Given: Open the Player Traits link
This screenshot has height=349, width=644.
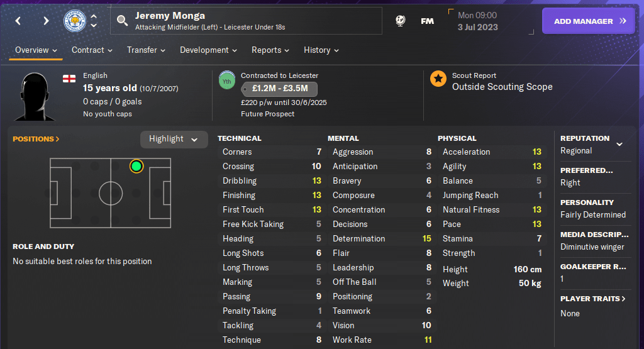Looking at the screenshot, I should click(x=593, y=299).
